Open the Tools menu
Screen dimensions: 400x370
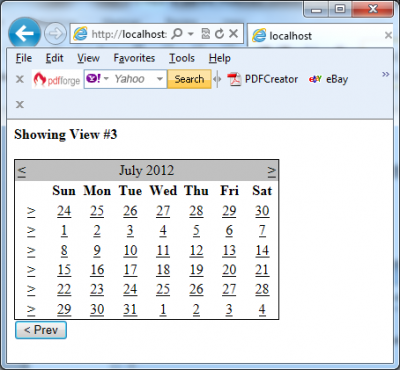(x=182, y=58)
